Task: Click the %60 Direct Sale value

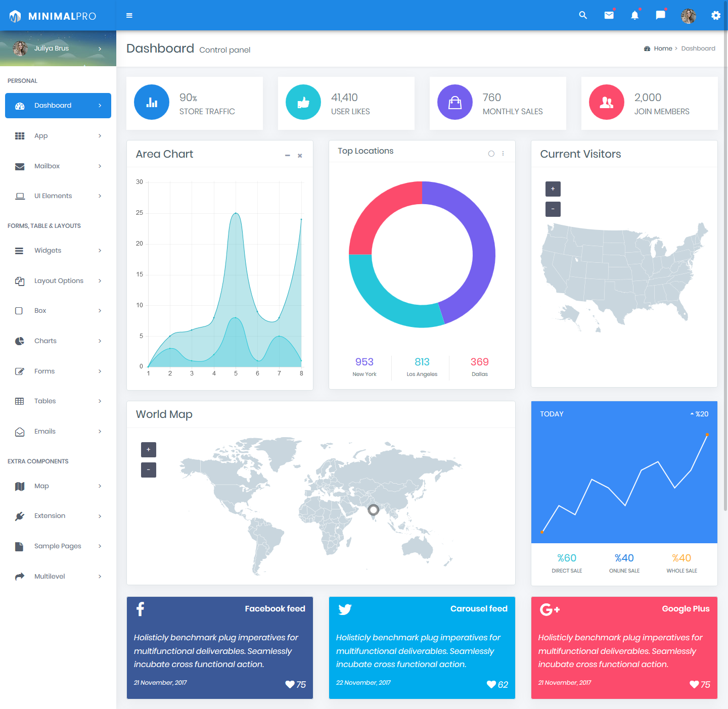Action: tap(567, 558)
